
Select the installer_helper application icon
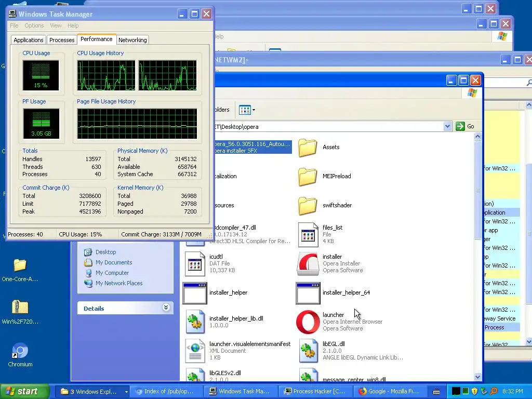[x=195, y=293]
